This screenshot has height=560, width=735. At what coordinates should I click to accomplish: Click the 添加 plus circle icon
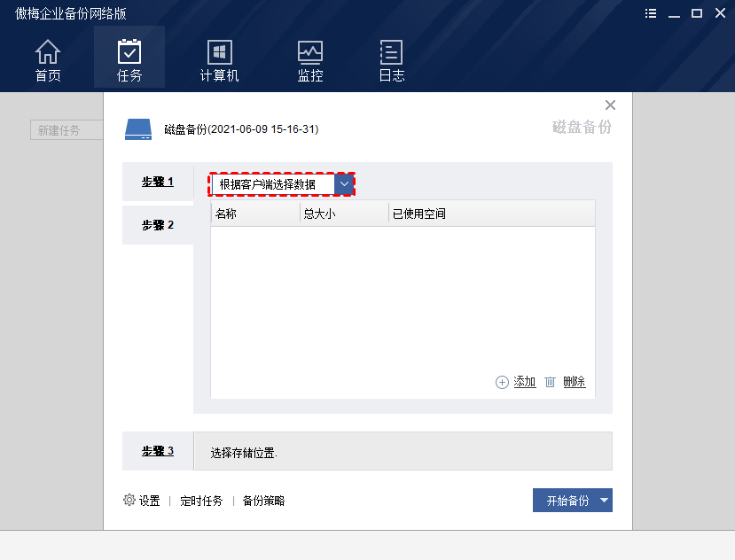502,383
